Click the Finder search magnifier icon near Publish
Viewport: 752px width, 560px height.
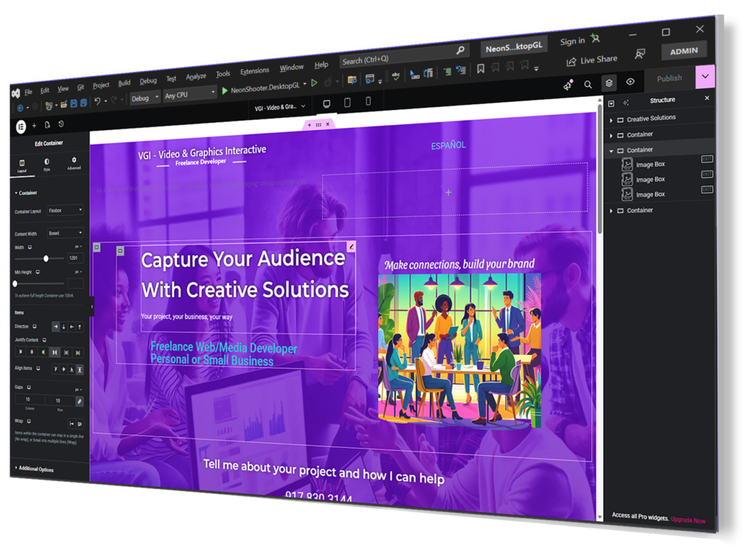click(x=587, y=84)
